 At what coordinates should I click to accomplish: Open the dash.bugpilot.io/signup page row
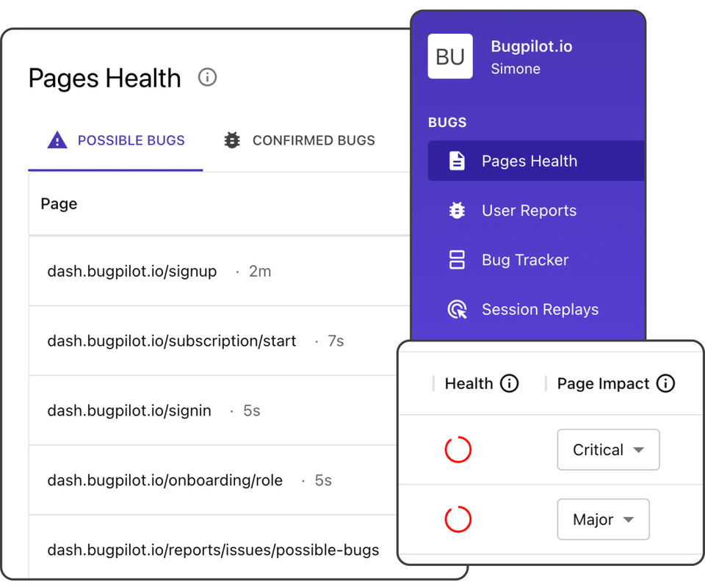(x=132, y=272)
